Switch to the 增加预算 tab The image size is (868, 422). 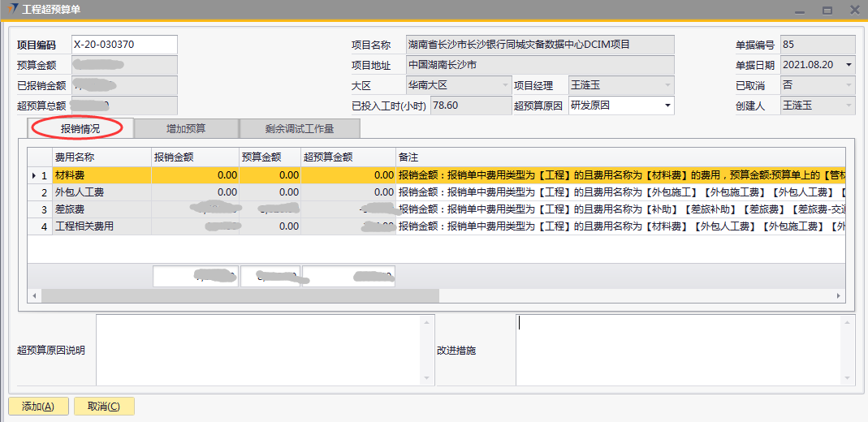(186, 128)
